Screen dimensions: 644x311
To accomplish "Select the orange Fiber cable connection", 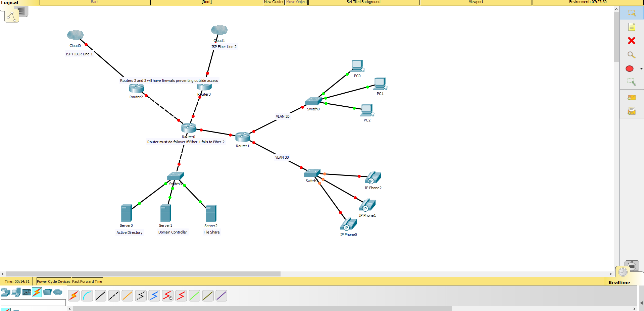I will 127,296.
